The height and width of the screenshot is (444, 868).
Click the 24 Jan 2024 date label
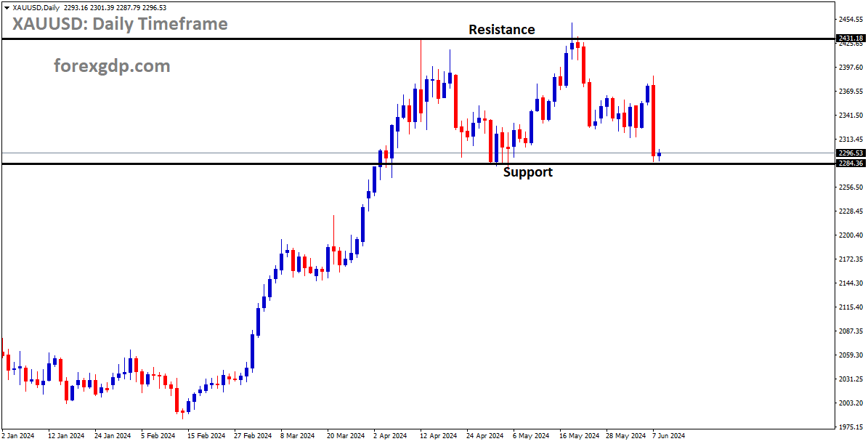(113, 436)
